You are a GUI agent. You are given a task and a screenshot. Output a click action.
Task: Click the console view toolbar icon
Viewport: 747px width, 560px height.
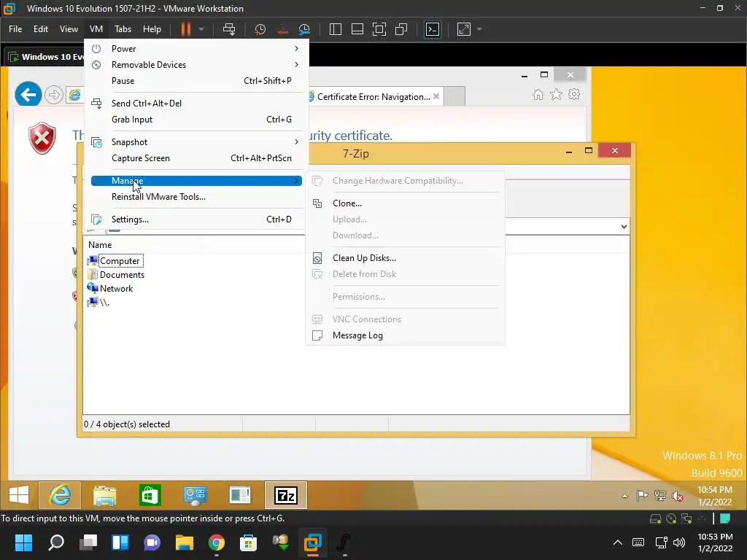[x=432, y=29]
